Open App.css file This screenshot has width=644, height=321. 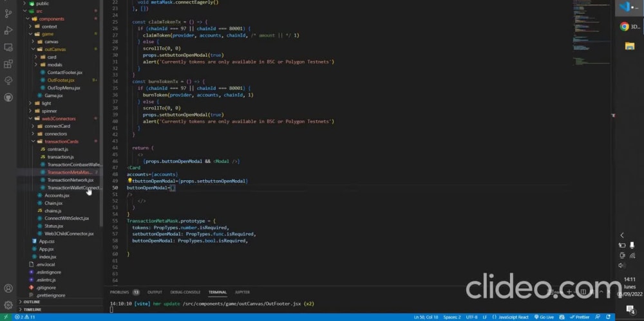(x=46, y=241)
